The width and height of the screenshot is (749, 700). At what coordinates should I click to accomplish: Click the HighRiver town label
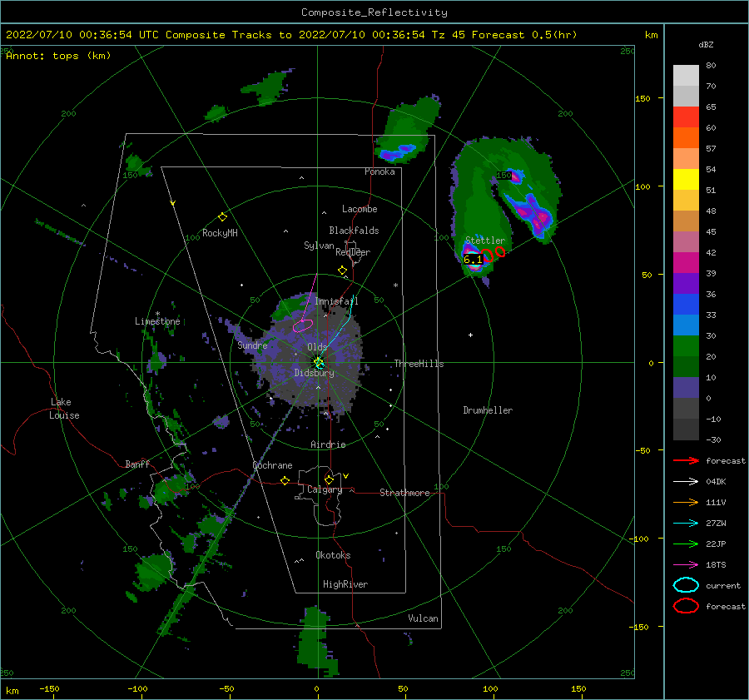tap(345, 584)
